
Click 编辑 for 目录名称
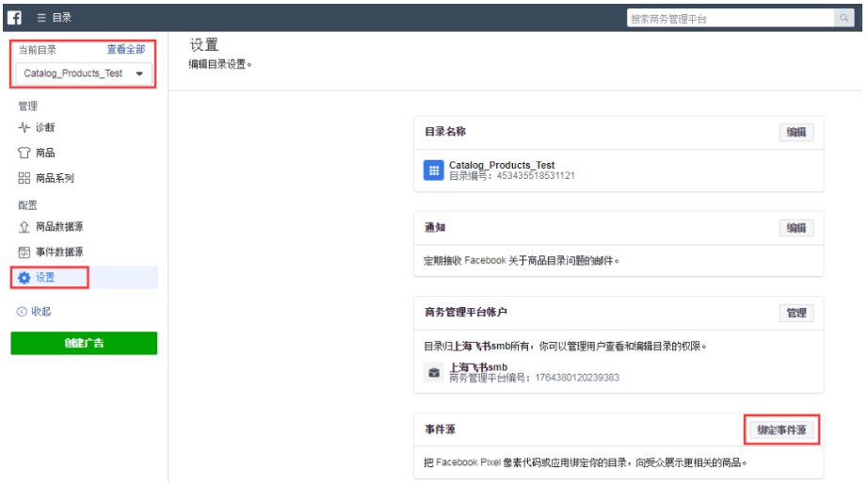[796, 132]
